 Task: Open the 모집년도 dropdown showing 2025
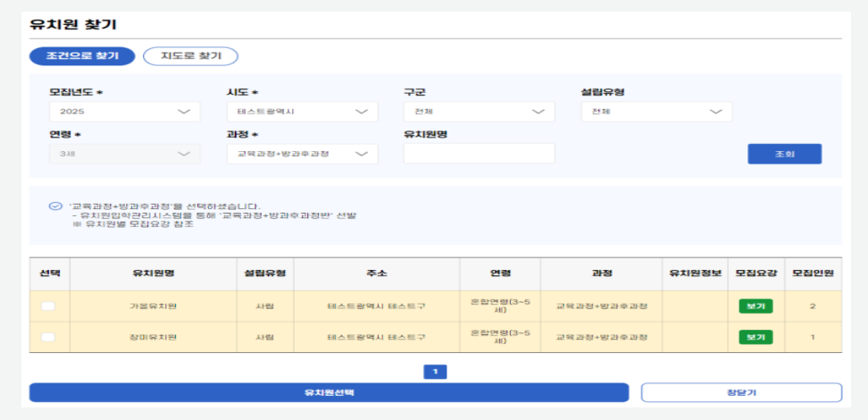(x=124, y=112)
